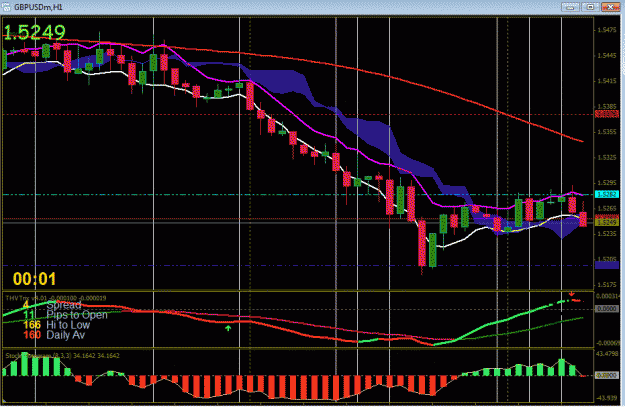Click the 1.5355 price axis label

click(607, 132)
